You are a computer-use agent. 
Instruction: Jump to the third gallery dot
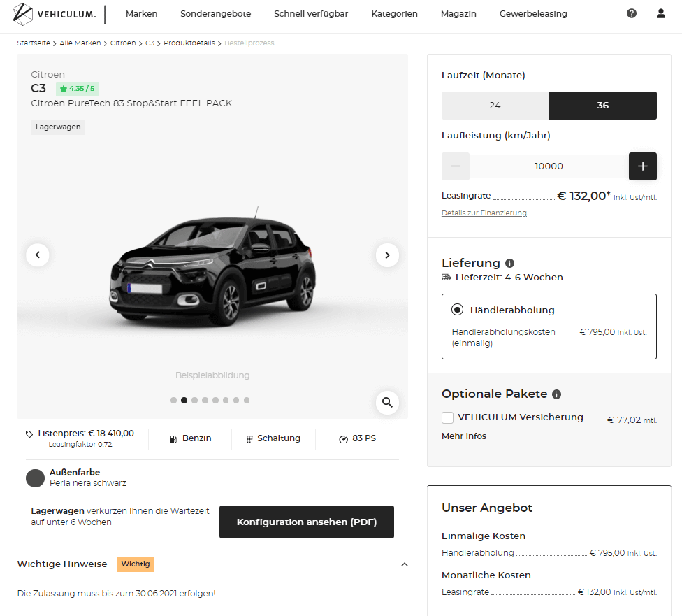pos(194,400)
